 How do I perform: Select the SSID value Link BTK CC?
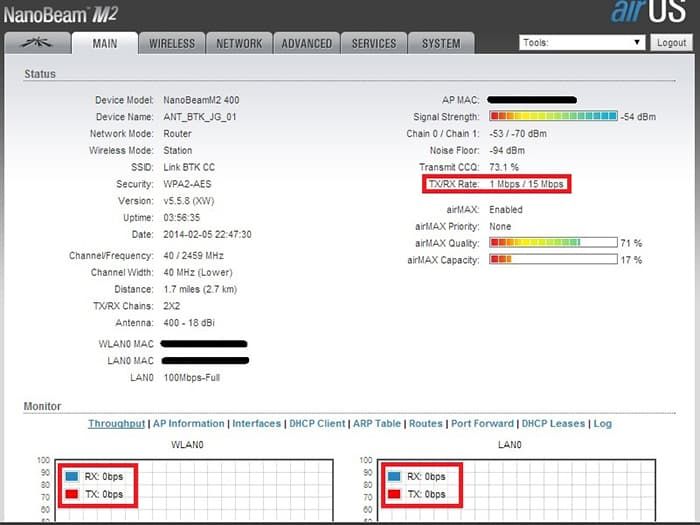(189, 167)
